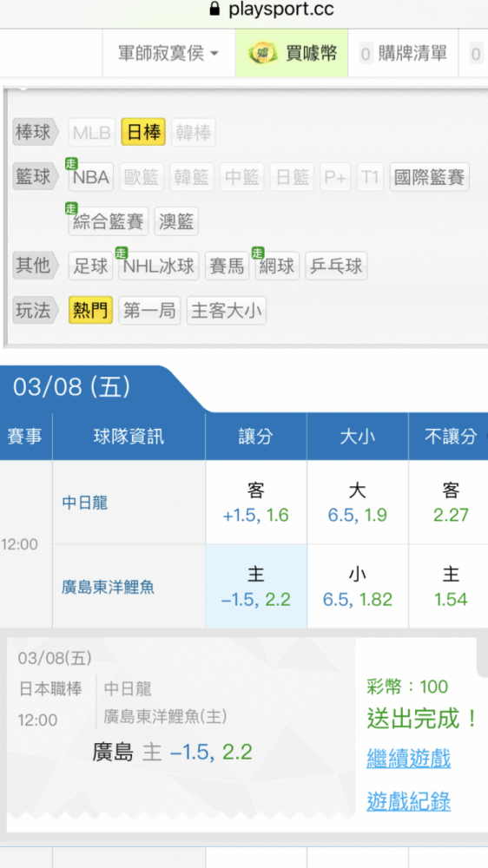The width and height of the screenshot is (488, 868).
Task: Pick 客 +1.5 spread for 中日龍
Action: tap(256, 502)
